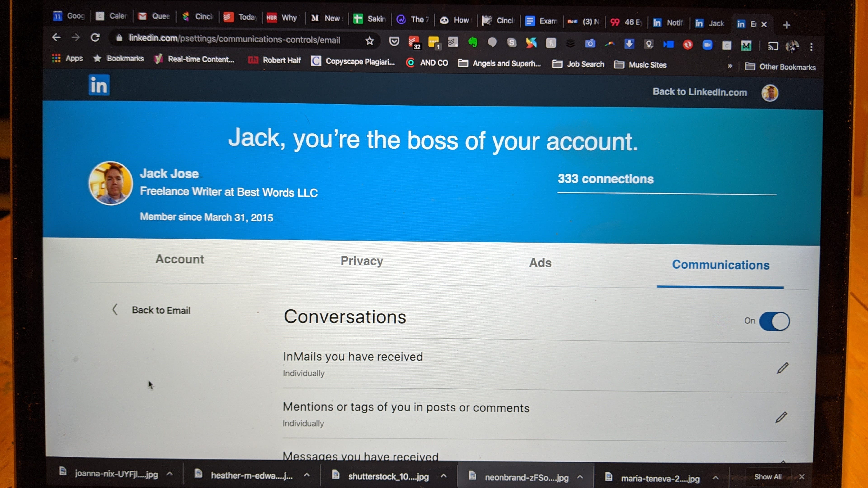Image resolution: width=868 pixels, height=488 pixels.
Task: Click the small profile avatar in LinkedIn header
Action: click(770, 93)
